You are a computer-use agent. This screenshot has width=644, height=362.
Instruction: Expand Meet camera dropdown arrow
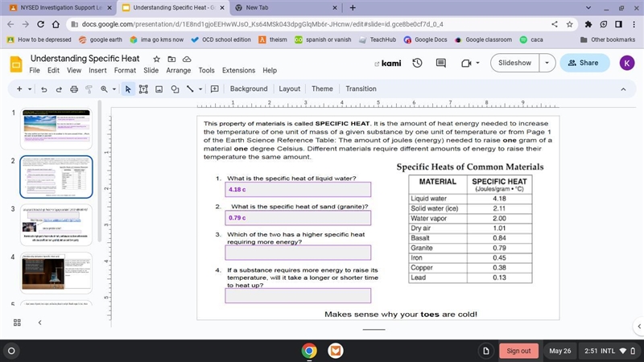tap(477, 64)
